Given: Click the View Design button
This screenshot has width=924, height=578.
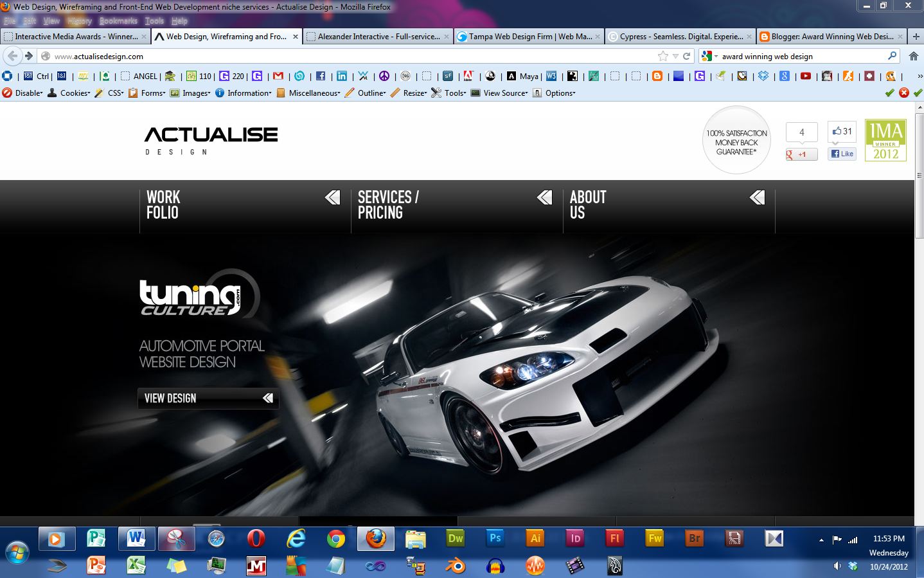Looking at the screenshot, I should (x=208, y=398).
